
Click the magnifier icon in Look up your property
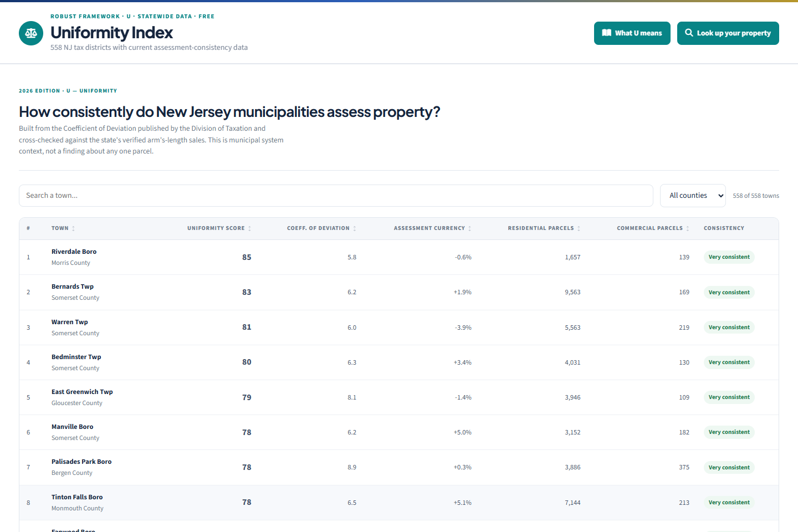click(x=689, y=33)
